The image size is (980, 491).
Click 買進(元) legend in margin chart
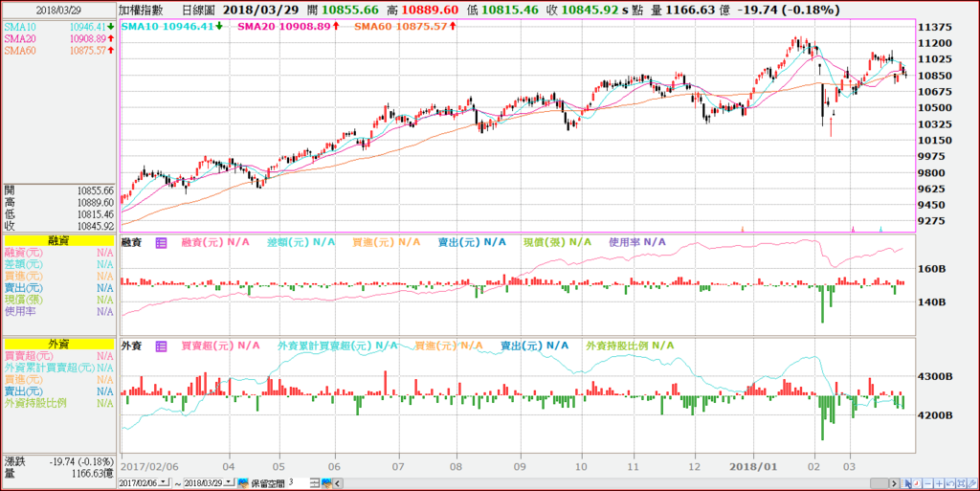click(387, 242)
